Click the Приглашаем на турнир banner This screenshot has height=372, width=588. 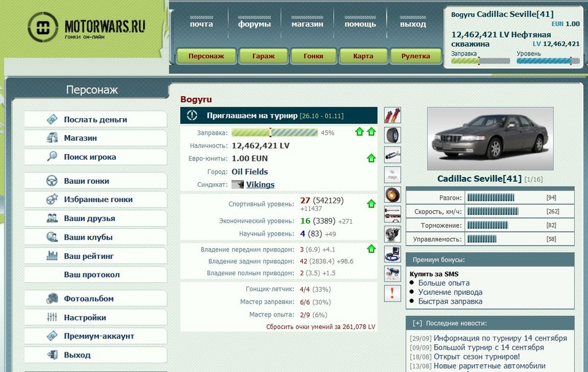[279, 116]
